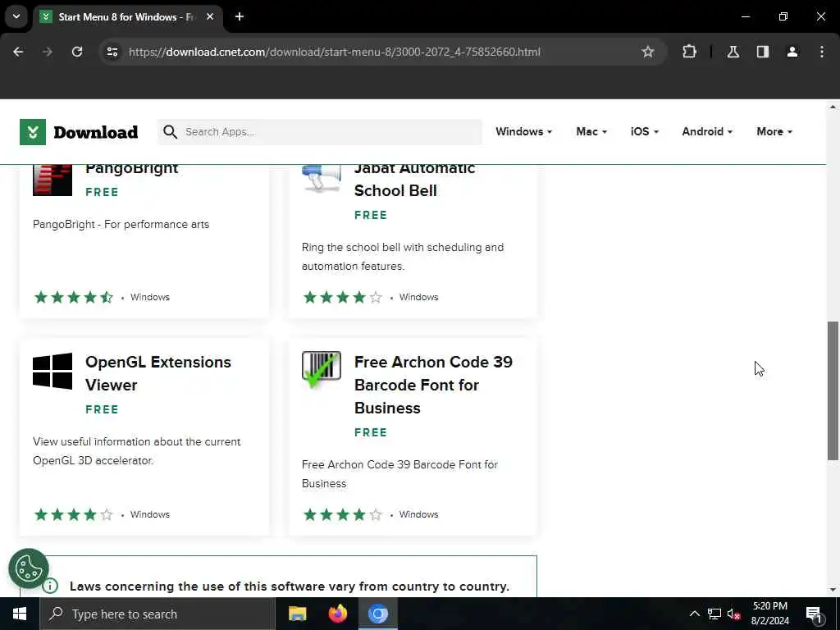Expand the Android dropdown menu

point(707,132)
